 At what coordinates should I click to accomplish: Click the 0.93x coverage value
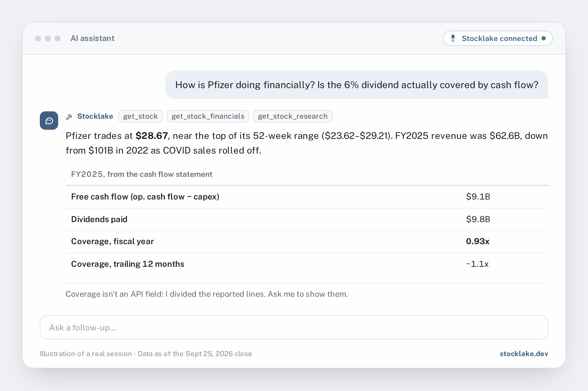point(478,241)
